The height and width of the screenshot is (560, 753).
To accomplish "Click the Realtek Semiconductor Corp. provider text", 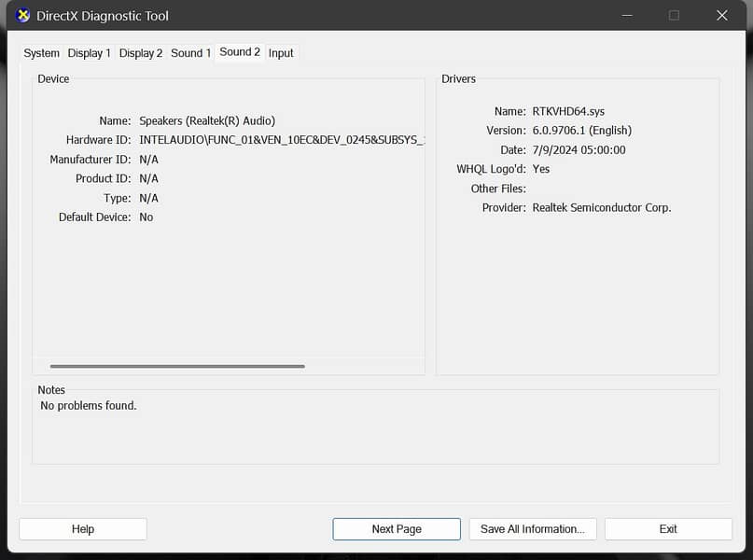I will click(601, 208).
